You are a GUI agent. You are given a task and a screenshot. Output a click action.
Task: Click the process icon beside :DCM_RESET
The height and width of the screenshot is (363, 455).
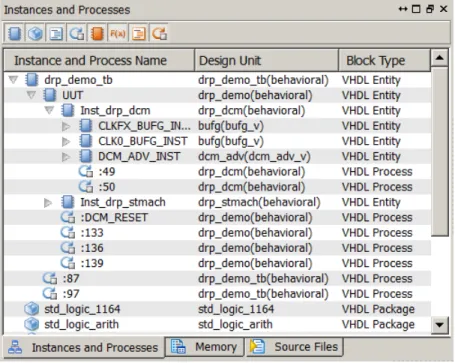(68, 217)
